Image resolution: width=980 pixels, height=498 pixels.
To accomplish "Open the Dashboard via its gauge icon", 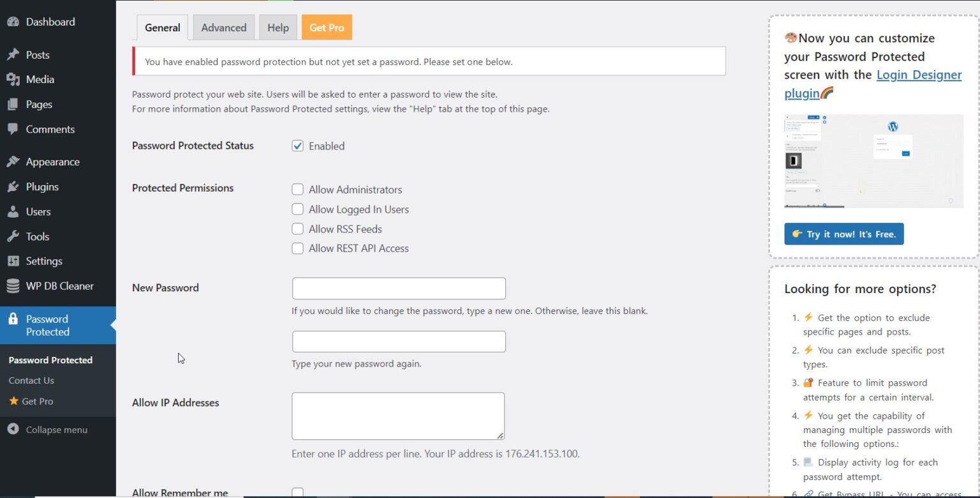I will [x=14, y=21].
